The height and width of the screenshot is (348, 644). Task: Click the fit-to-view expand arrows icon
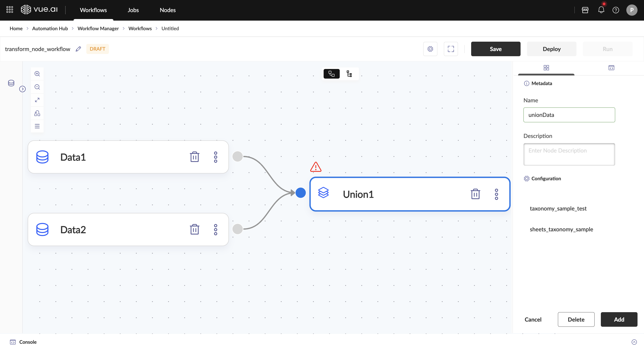coord(37,100)
